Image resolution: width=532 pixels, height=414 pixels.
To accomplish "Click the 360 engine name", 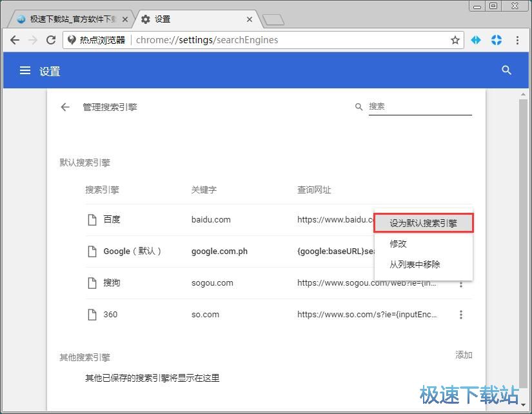I will click(x=110, y=315).
